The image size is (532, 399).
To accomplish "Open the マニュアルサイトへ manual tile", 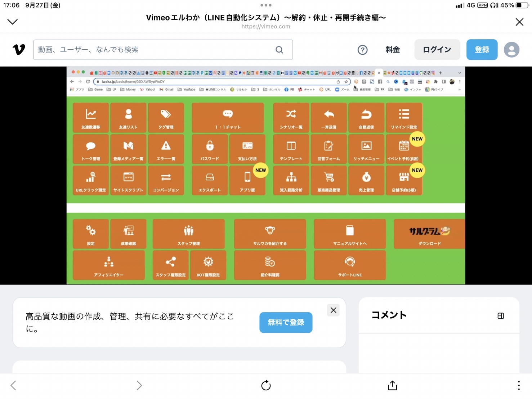I will (350, 234).
